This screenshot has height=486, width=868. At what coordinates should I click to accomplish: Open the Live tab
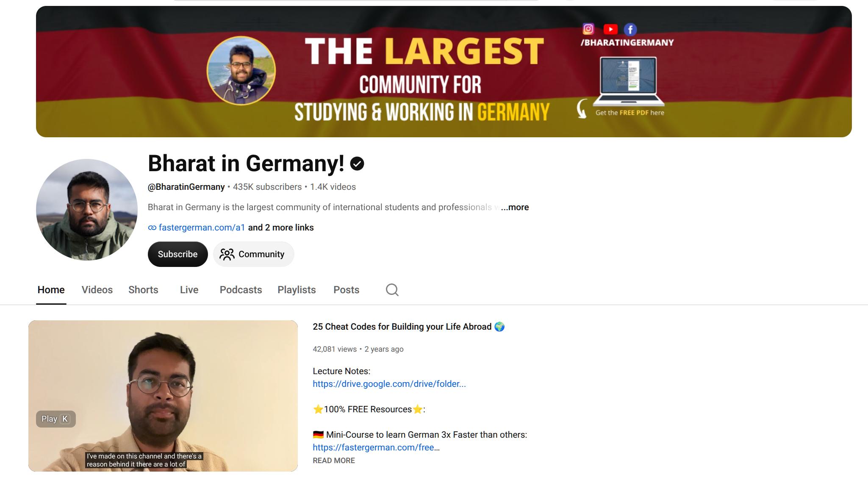point(189,290)
